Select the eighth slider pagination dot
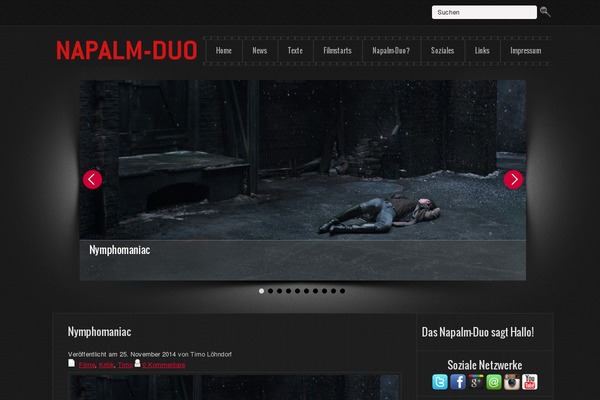The width and height of the screenshot is (600, 400). click(324, 291)
